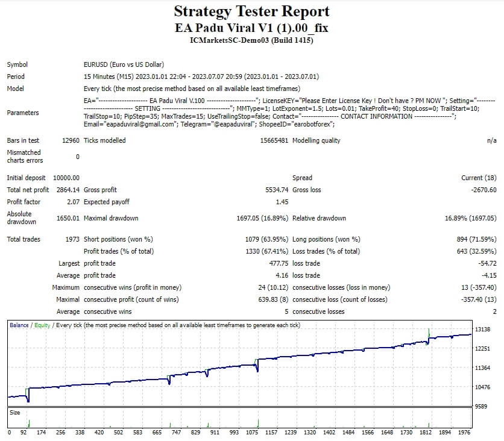Click consecutive losses value 13 (-357.40)

pyautogui.click(x=479, y=287)
